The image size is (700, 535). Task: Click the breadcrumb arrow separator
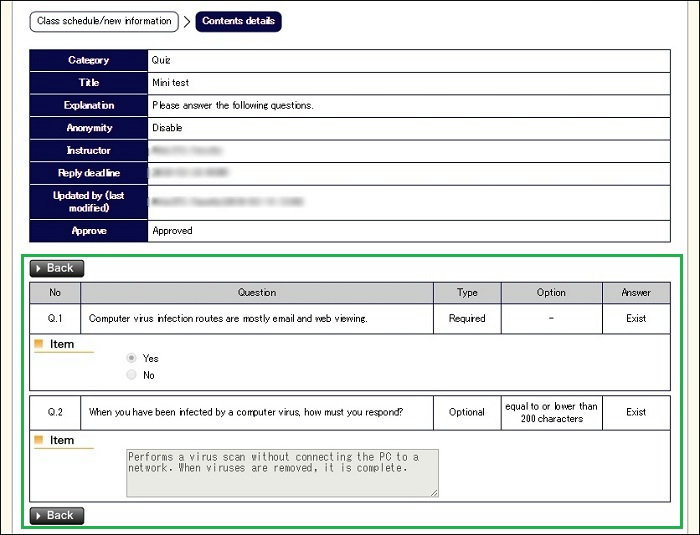coord(186,21)
